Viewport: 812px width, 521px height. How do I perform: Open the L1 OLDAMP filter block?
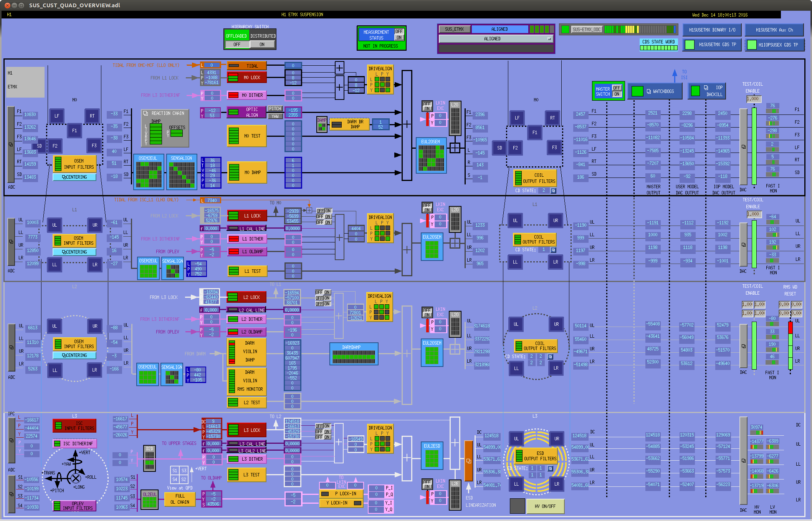(247, 252)
